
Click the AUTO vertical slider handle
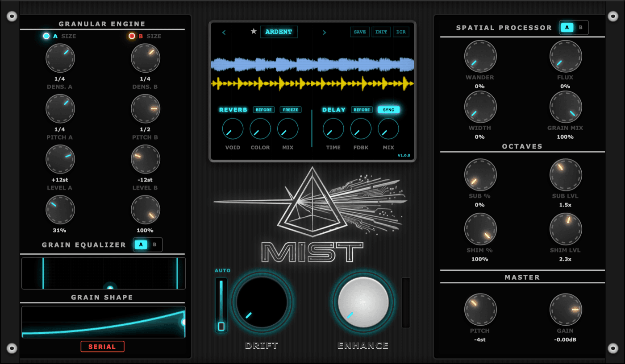[x=221, y=326]
